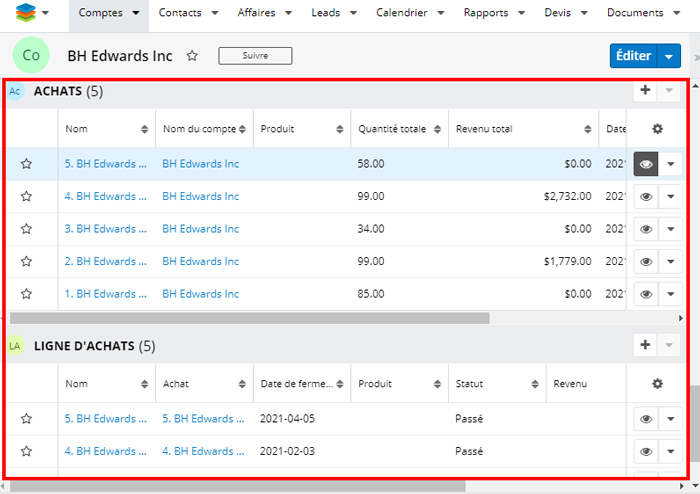Open the Comptes module tab
Viewport: 700px width, 494px height.
tap(100, 12)
